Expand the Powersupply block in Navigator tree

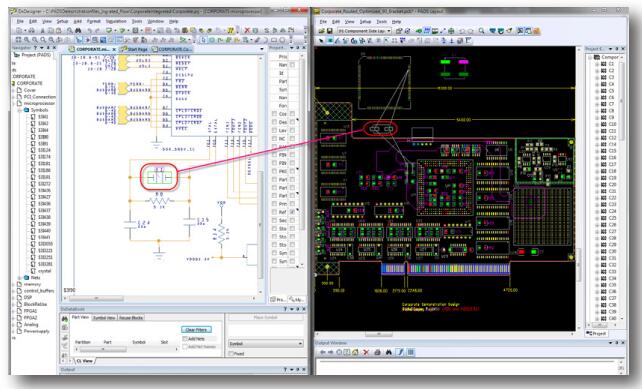coord(14,331)
